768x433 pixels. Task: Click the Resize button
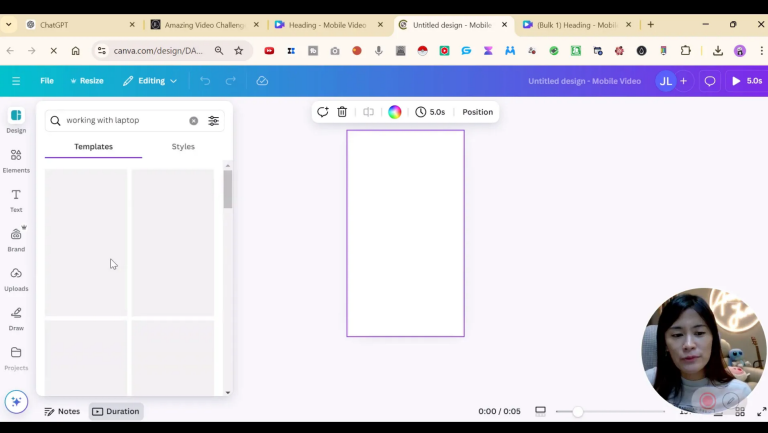85,81
